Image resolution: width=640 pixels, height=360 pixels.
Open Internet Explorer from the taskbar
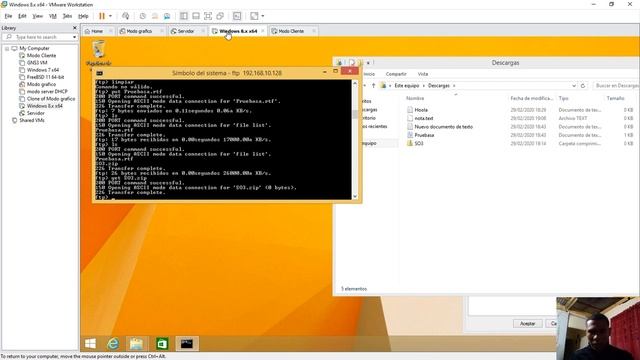click(x=113, y=344)
